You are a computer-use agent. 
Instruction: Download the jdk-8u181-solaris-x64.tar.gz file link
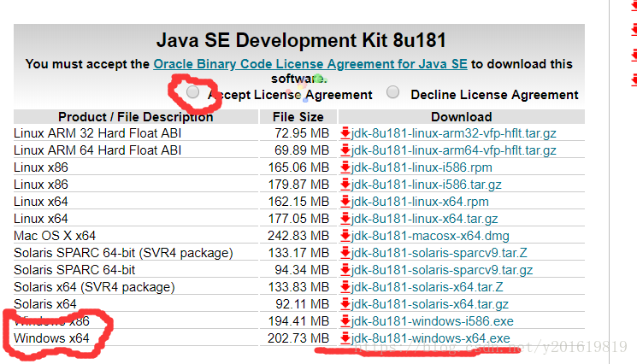pyautogui.click(x=430, y=304)
